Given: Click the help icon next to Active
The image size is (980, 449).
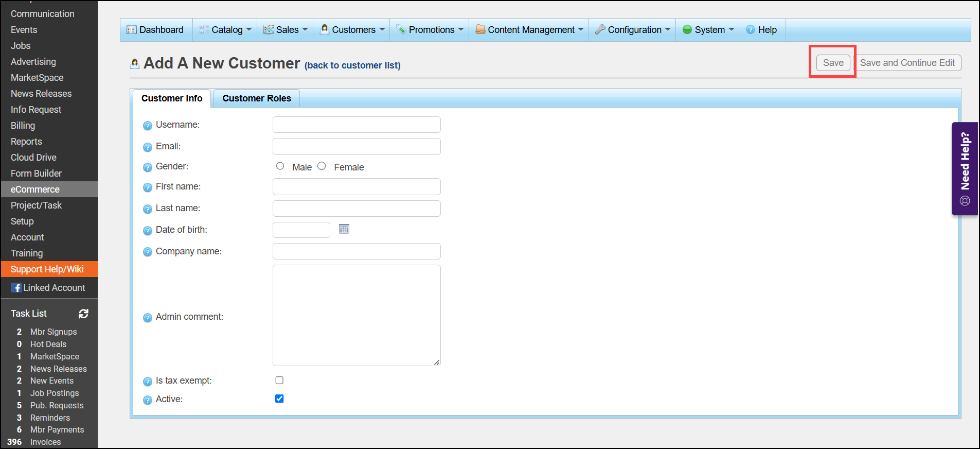Looking at the screenshot, I should point(148,400).
